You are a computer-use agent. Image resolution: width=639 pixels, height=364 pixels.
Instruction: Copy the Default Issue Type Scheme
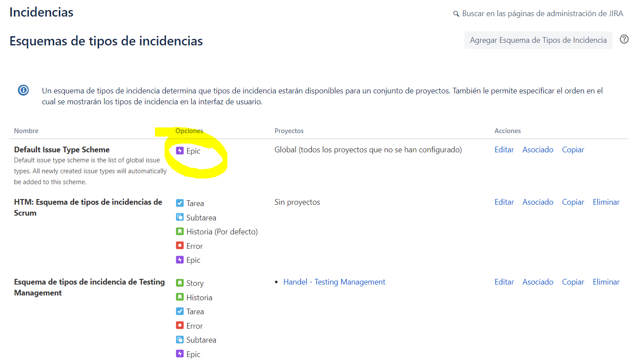(x=573, y=150)
